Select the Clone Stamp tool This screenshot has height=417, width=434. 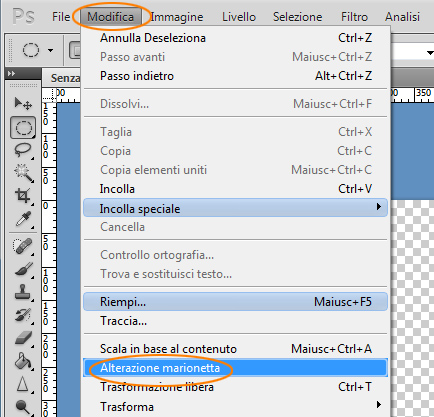point(23,292)
